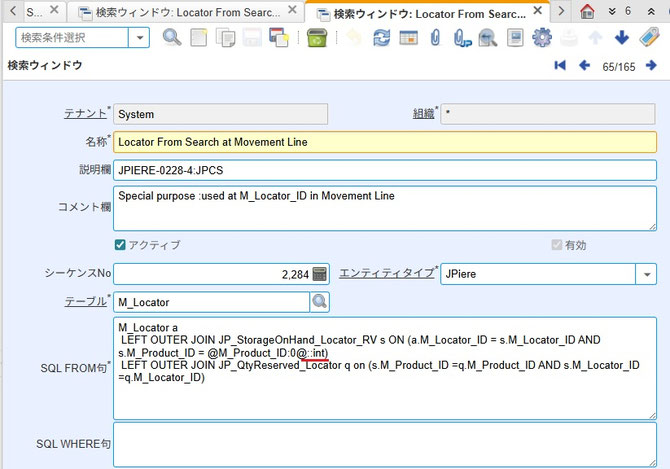Viewport: 670px width, 469px height.
Task: Grab the コメント欄 resize handle
Action: point(652,227)
